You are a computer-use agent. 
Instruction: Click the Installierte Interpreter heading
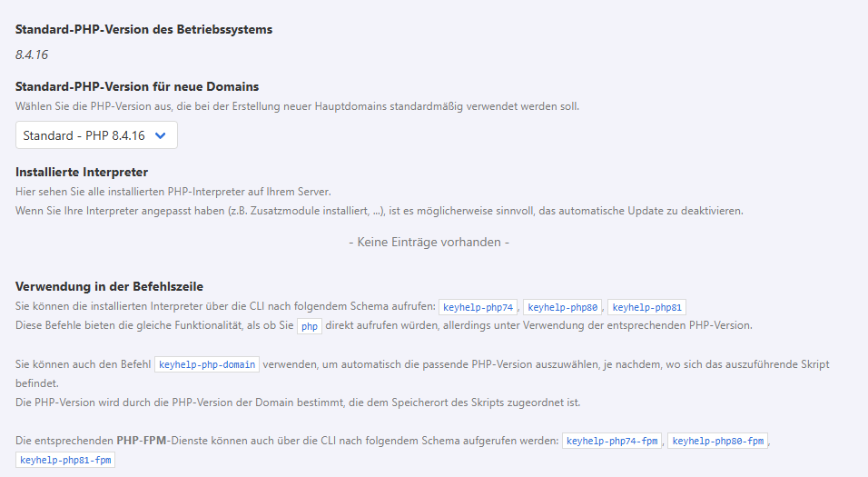pyautogui.click(x=82, y=172)
